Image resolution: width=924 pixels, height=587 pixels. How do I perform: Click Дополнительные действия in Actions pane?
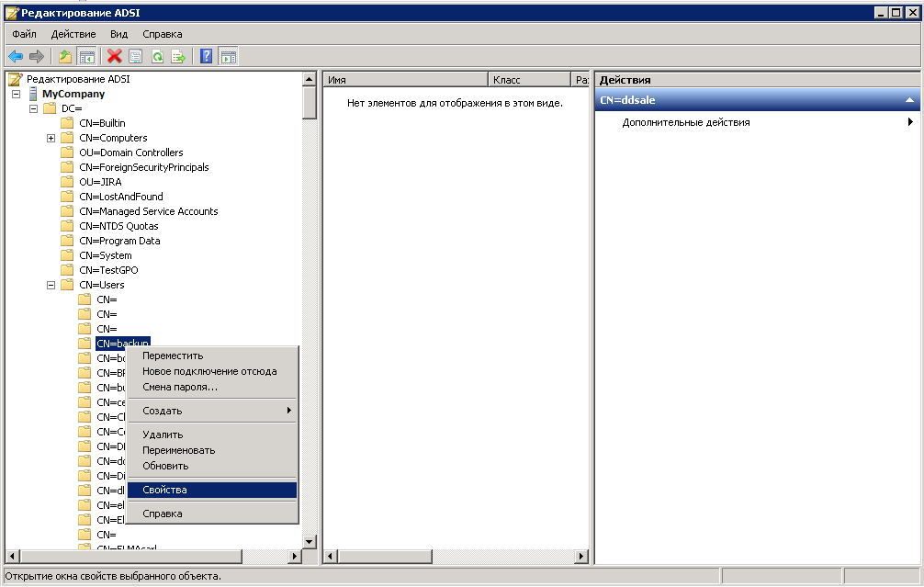[x=686, y=122]
